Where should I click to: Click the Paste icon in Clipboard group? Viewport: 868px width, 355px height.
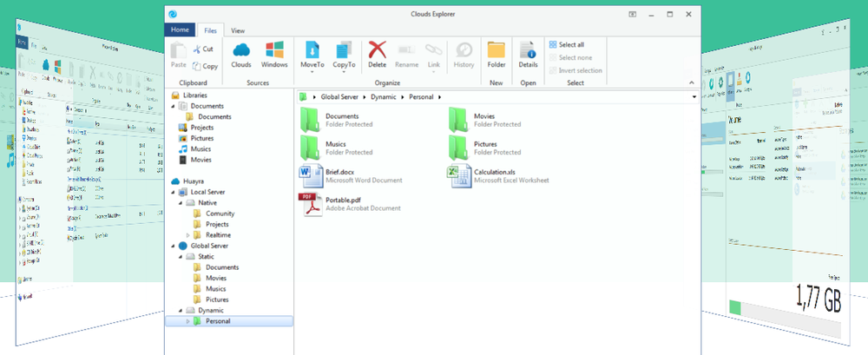(x=178, y=51)
